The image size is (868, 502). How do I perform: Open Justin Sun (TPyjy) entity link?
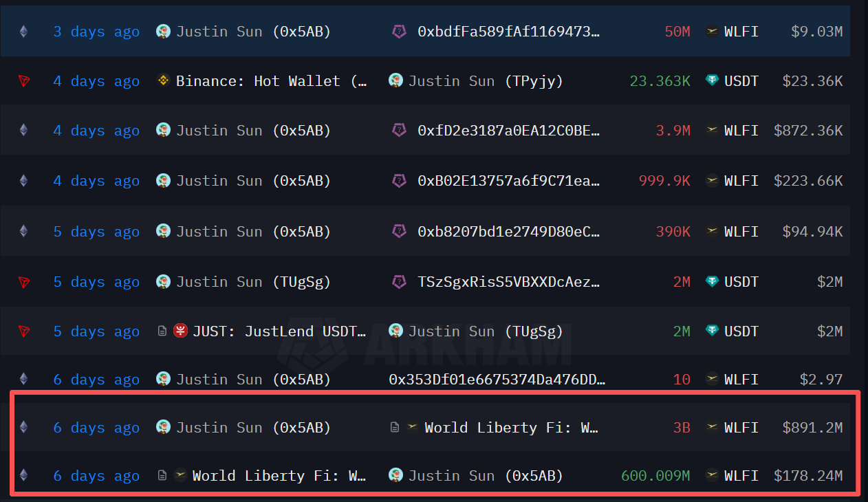pos(486,81)
